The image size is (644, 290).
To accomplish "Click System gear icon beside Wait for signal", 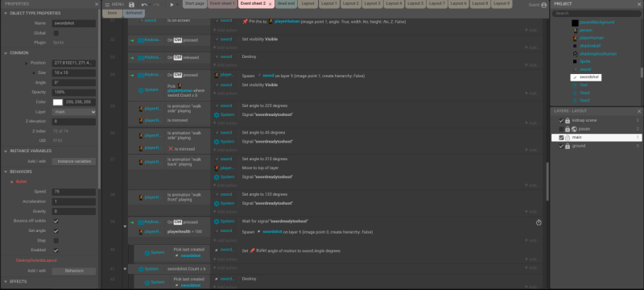I will [x=217, y=222].
